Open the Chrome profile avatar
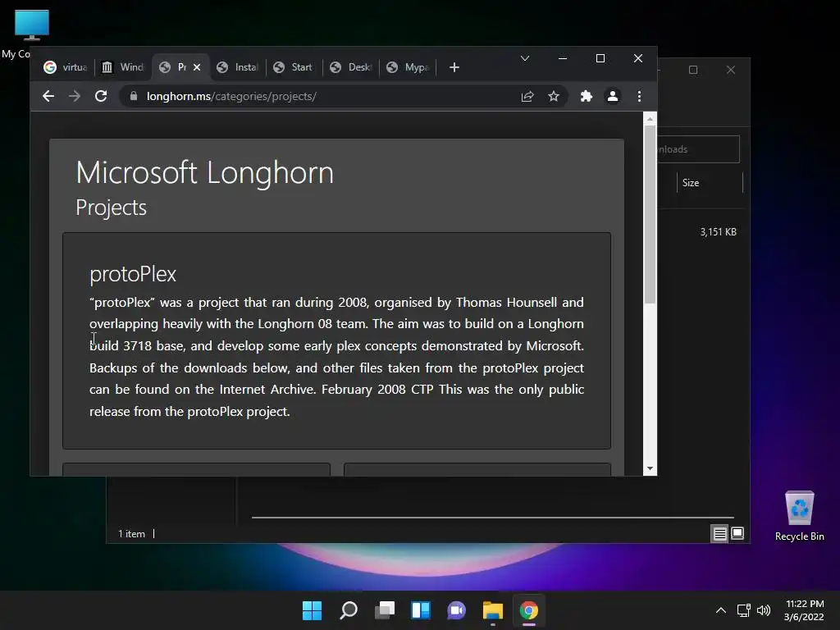Viewport: 840px width, 630px height. point(612,97)
